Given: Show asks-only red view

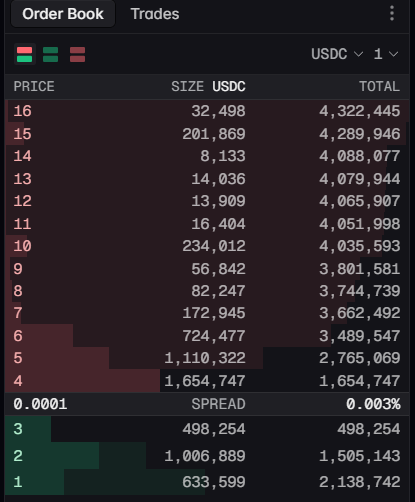Looking at the screenshot, I should tap(77, 54).
